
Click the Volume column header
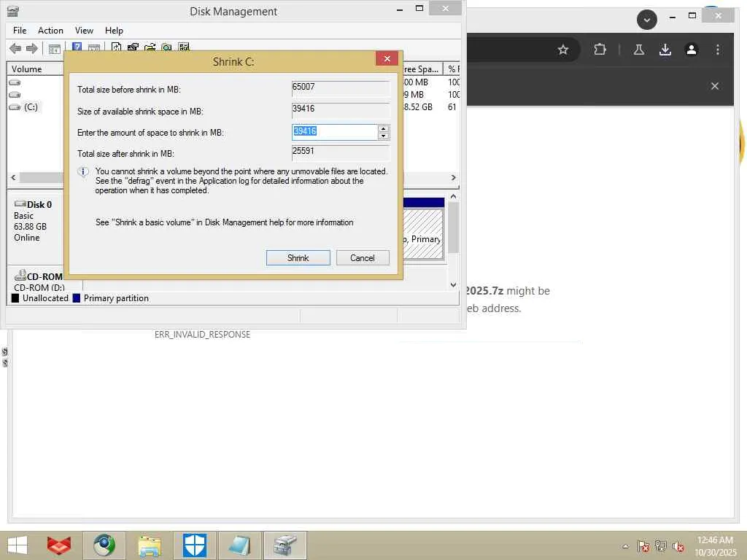click(x=35, y=69)
